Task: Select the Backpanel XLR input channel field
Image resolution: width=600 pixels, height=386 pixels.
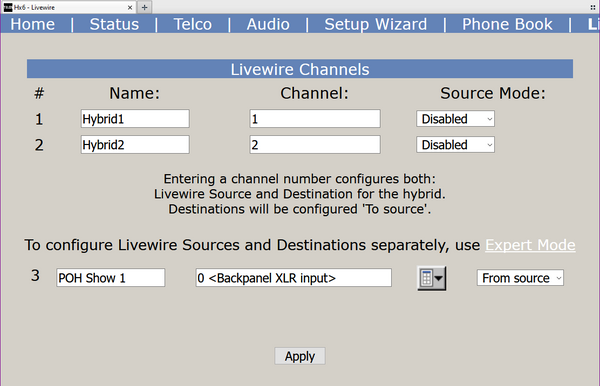Action: 293,277
